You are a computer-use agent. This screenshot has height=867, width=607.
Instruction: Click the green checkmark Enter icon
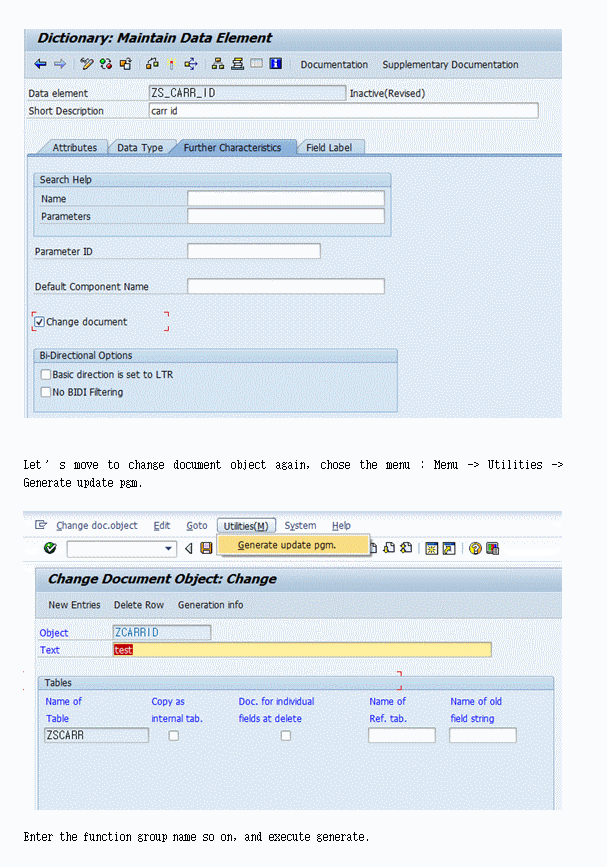coord(50,548)
